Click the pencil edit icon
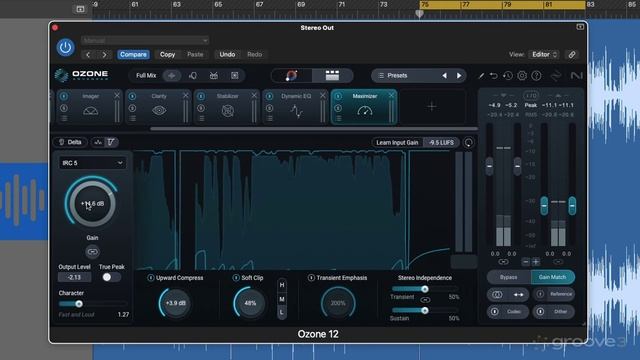 (x=482, y=76)
